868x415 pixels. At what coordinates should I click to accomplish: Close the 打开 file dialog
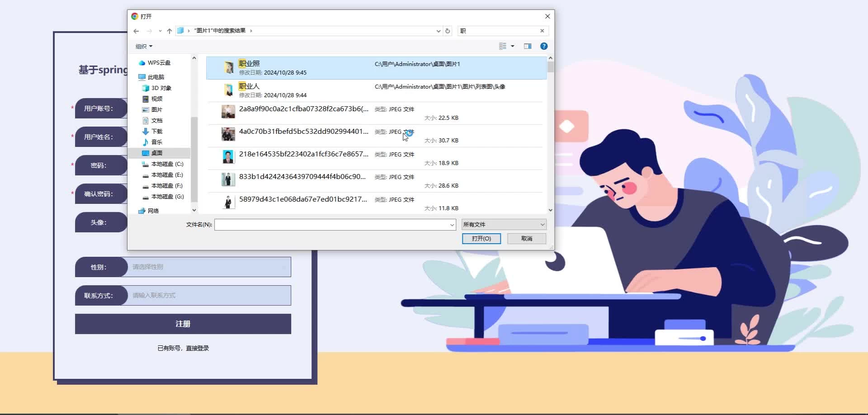(x=547, y=16)
